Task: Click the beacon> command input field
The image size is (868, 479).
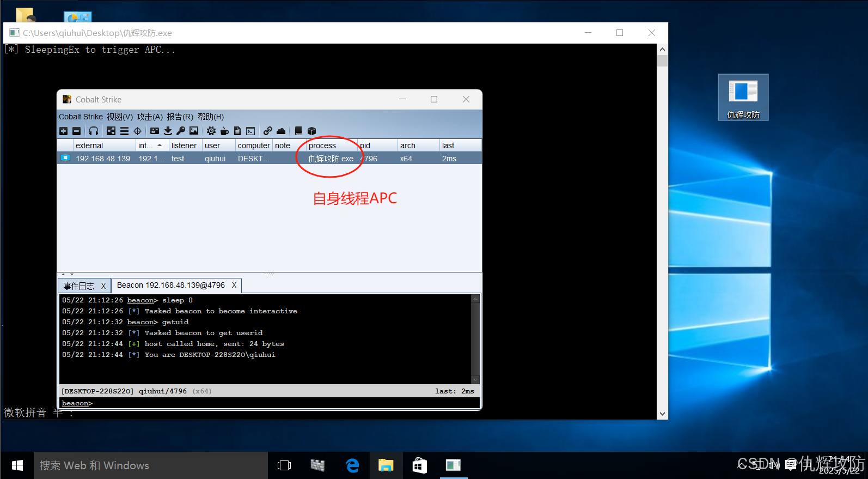Action: [x=270, y=403]
